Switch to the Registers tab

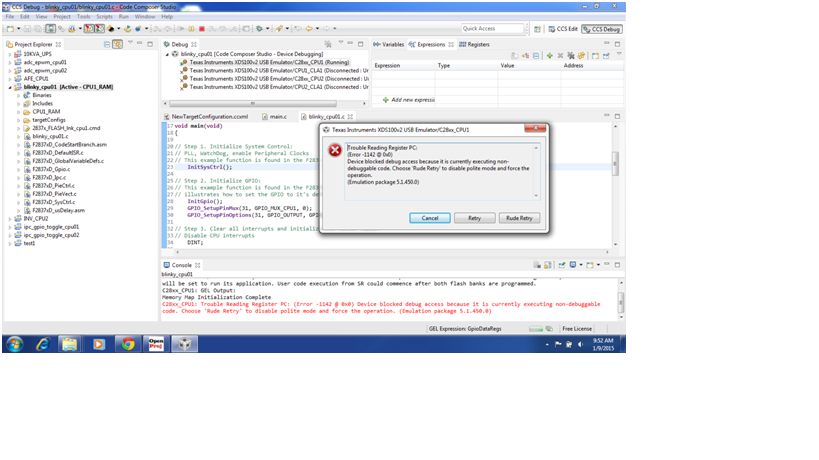coord(474,44)
